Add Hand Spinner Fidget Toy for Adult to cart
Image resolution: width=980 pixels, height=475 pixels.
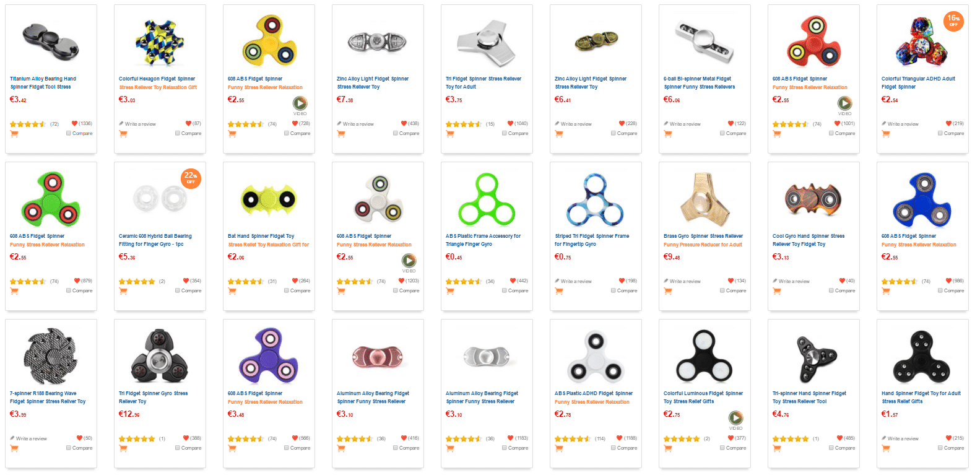pyautogui.click(x=886, y=448)
